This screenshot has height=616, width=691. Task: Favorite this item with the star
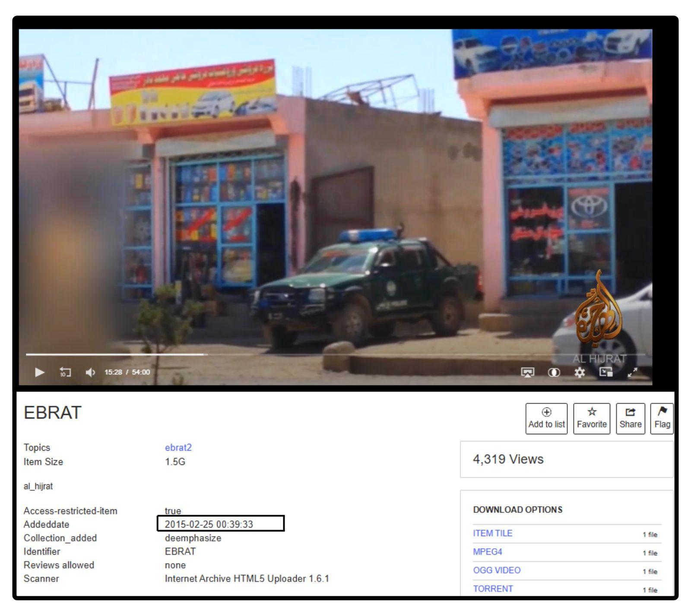click(x=591, y=418)
